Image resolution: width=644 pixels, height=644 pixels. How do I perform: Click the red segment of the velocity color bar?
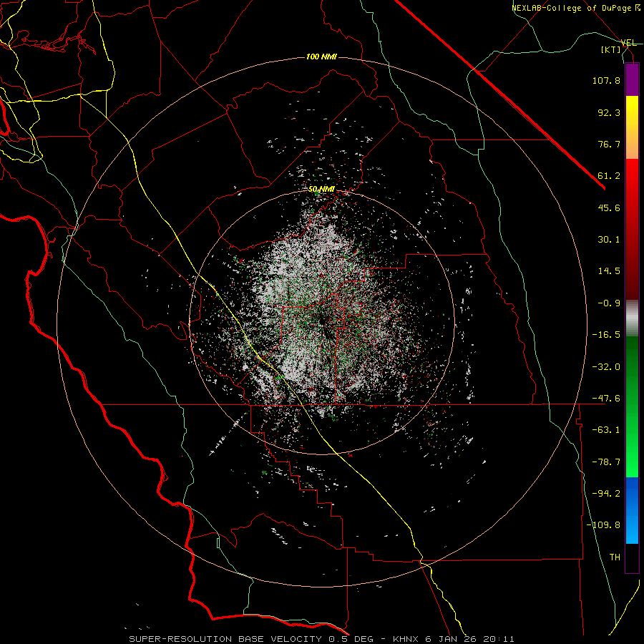click(632, 229)
